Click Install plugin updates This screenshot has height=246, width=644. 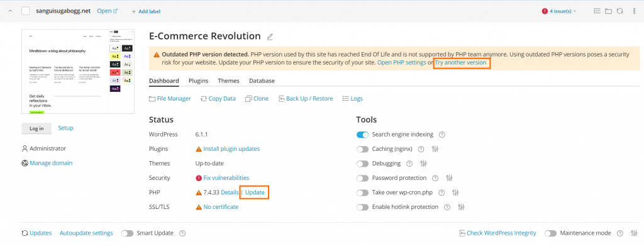(x=231, y=148)
